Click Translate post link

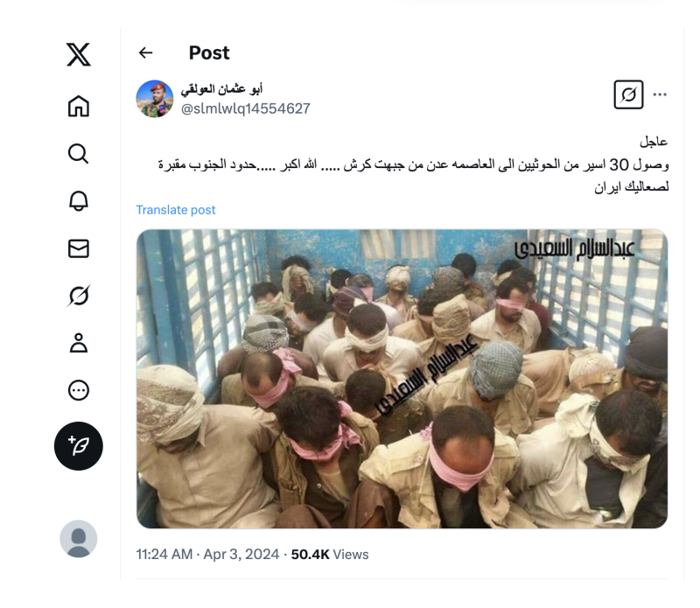[x=176, y=210]
